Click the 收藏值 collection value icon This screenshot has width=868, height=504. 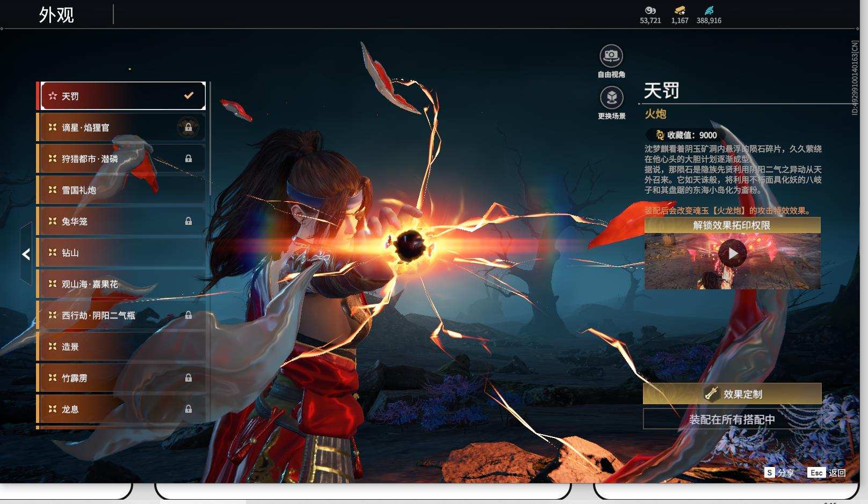[660, 135]
